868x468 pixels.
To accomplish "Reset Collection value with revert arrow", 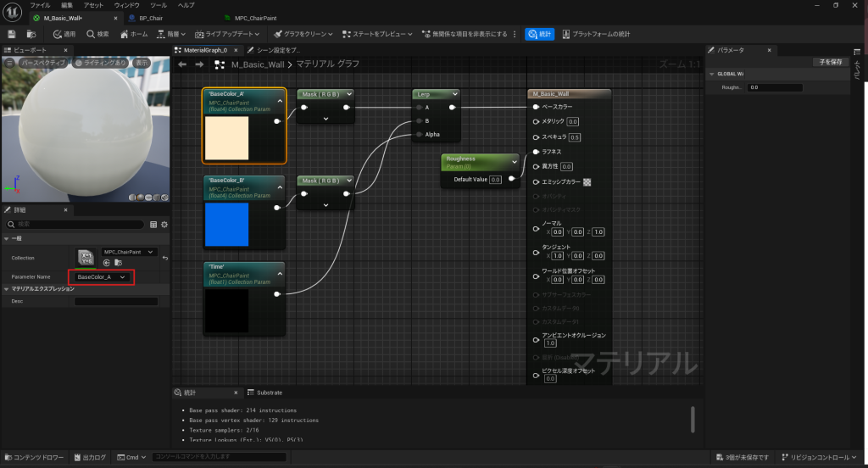I will pyautogui.click(x=164, y=258).
